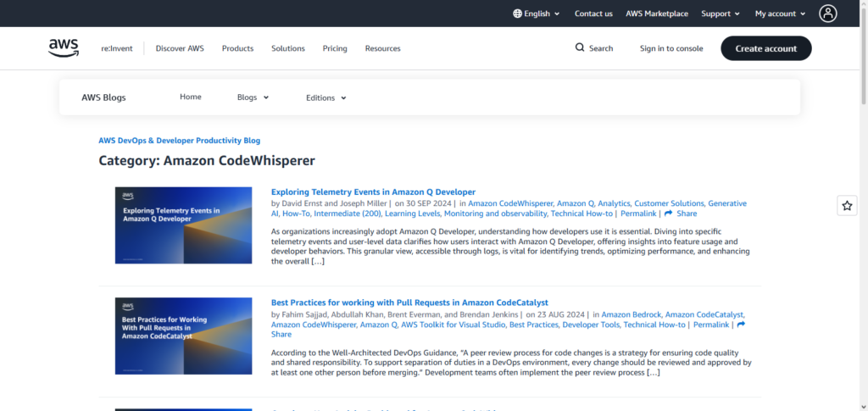Open AWS DevOps & Developer Productivity Blog link
Screen dimensions: 868x411
pos(180,141)
